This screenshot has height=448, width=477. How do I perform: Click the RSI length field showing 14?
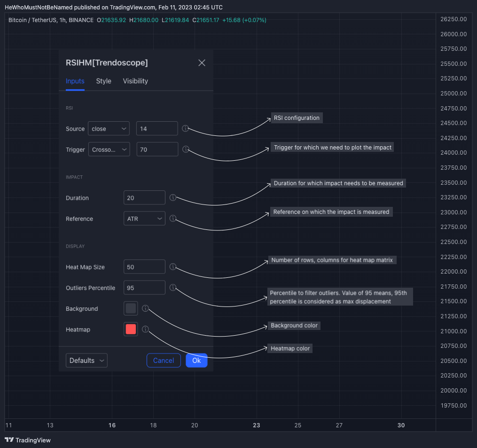pos(157,128)
